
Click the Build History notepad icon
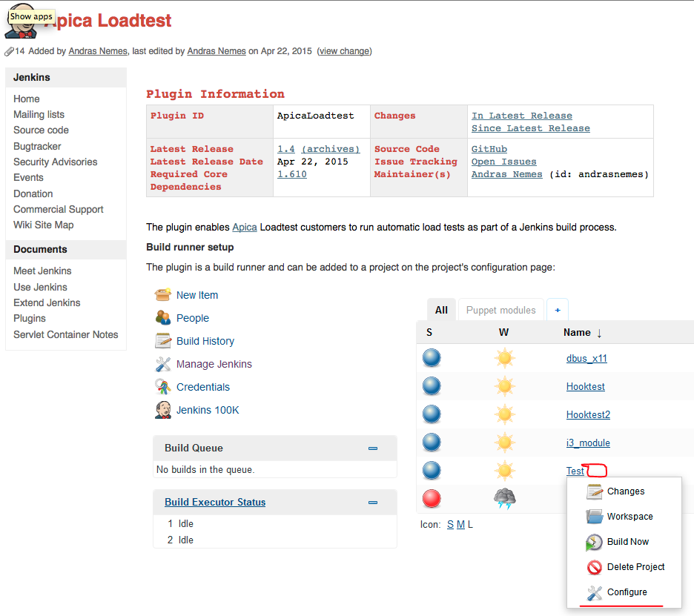click(163, 341)
